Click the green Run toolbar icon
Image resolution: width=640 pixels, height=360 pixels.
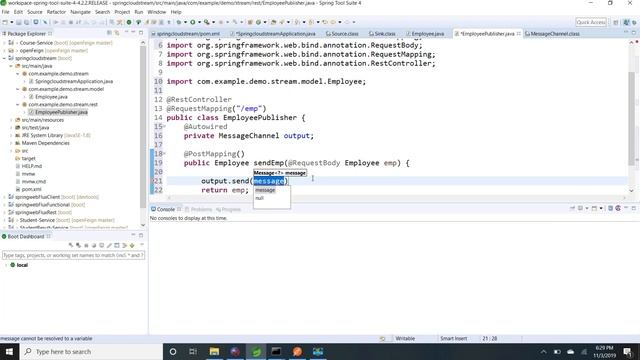tap(193, 22)
